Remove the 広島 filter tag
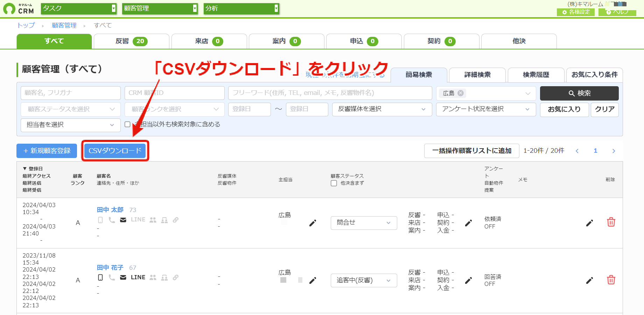 [x=461, y=93]
